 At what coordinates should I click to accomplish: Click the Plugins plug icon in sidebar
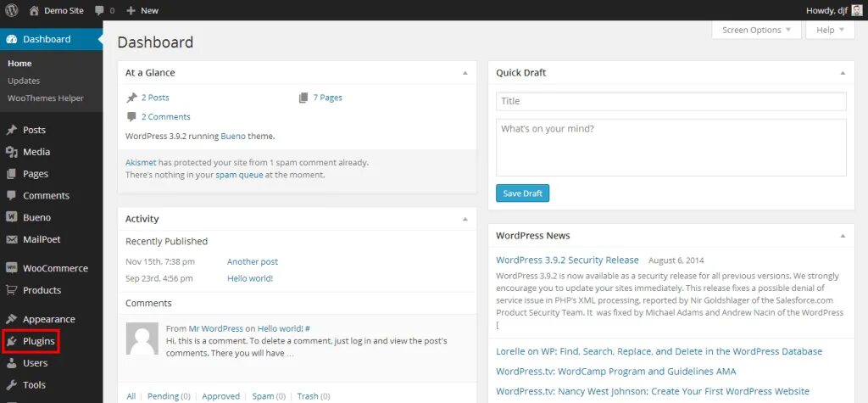(x=12, y=341)
